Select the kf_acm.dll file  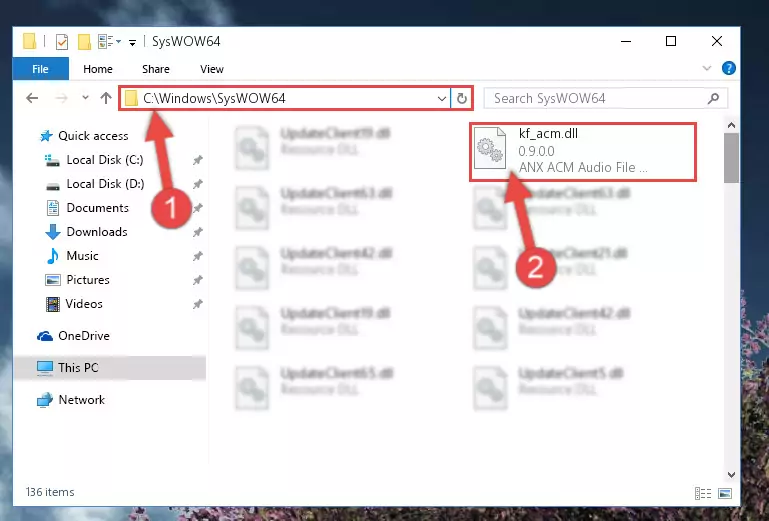click(x=583, y=152)
